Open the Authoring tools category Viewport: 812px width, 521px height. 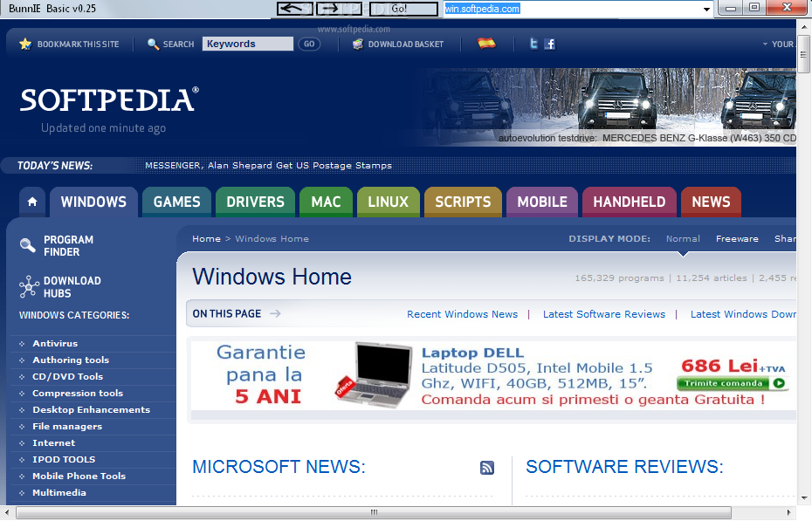pyautogui.click(x=71, y=360)
